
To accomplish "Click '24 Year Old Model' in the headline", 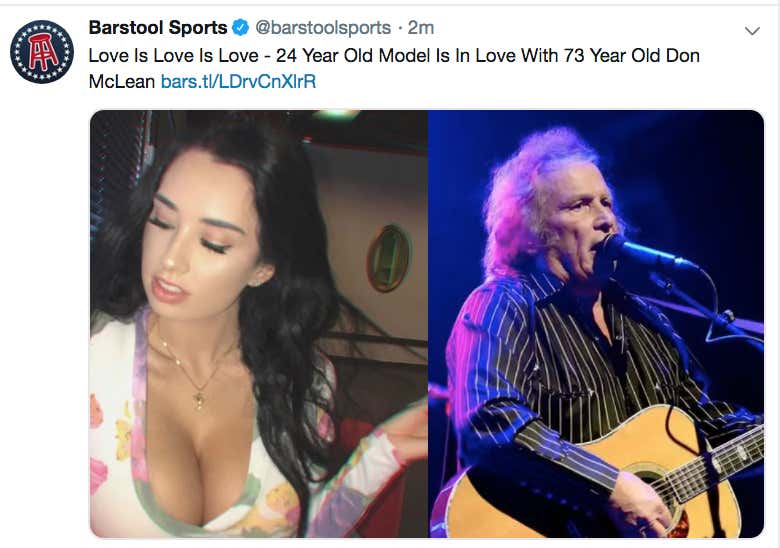I will tap(353, 56).
